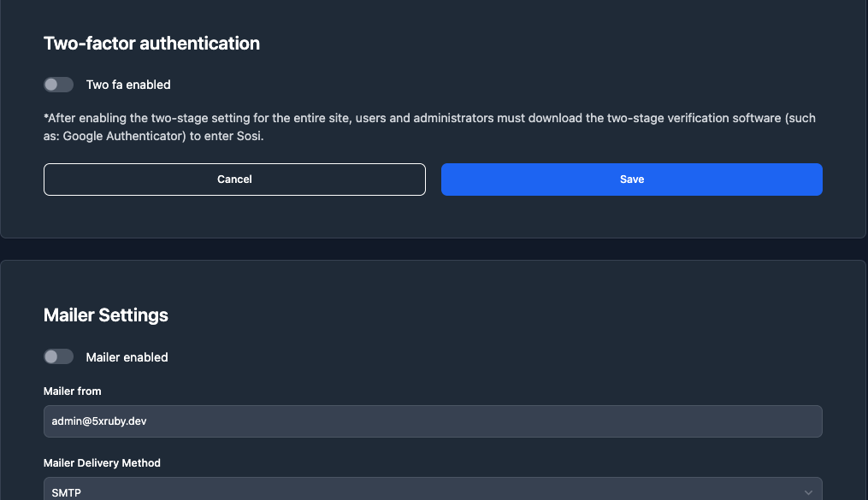This screenshot has width=868, height=500.
Task: Click the Mailer from label
Action: [73, 391]
